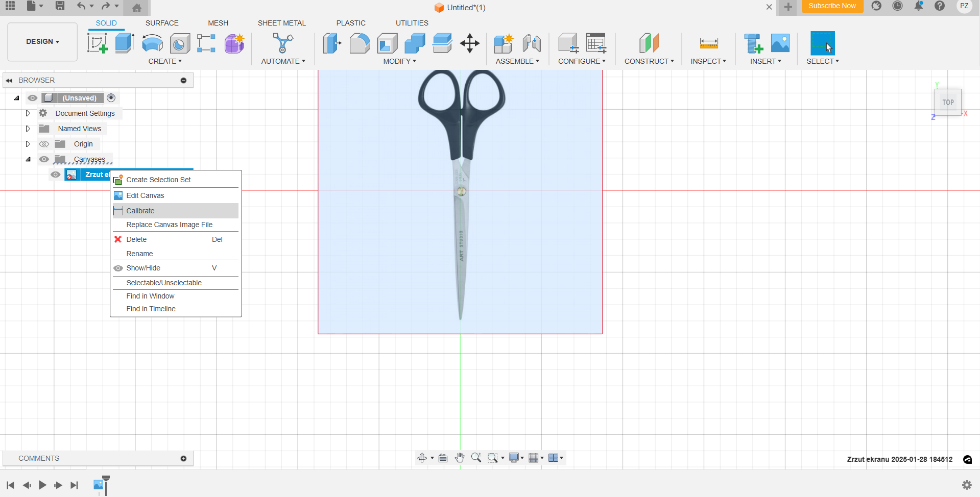Open the DESIGN workspace dropdown

click(42, 41)
